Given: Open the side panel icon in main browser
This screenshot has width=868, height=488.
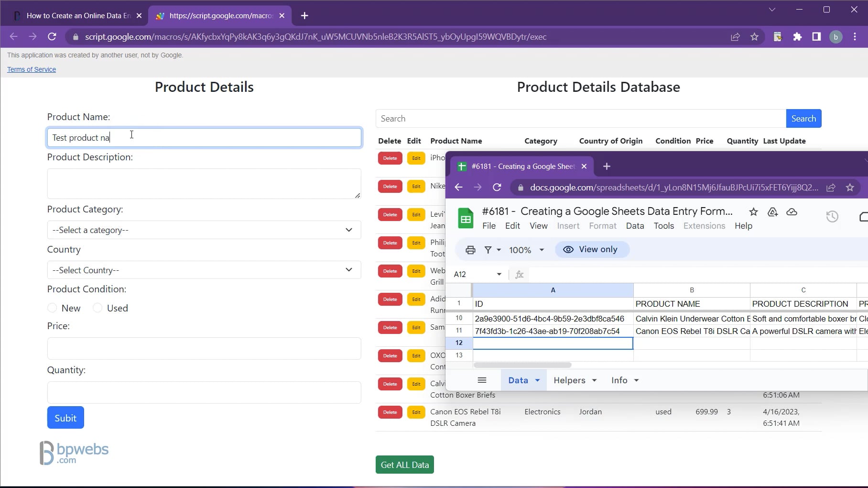Looking at the screenshot, I should 816,37.
